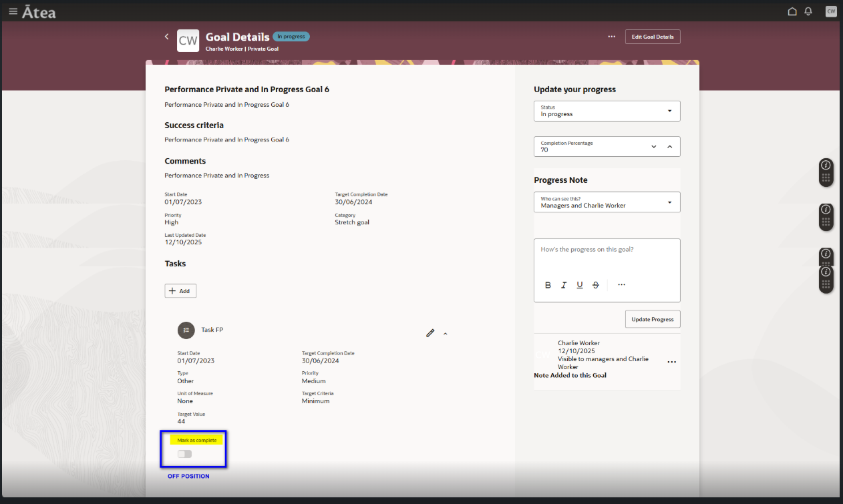Open the CW user avatar in top bar

click(831, 11)
